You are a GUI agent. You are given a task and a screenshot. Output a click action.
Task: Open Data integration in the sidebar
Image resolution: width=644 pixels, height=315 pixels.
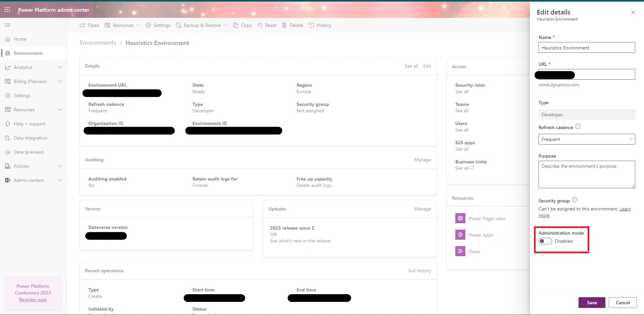(30, 138)
